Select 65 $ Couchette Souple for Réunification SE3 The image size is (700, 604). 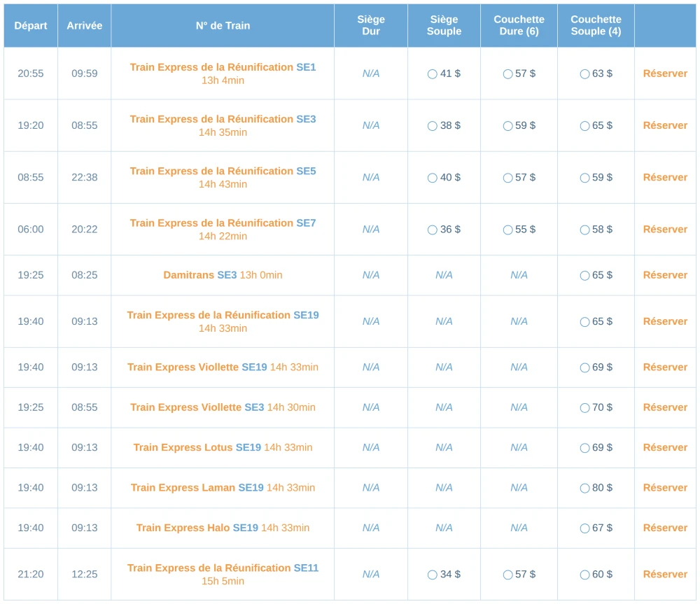(x=584, y=126)
